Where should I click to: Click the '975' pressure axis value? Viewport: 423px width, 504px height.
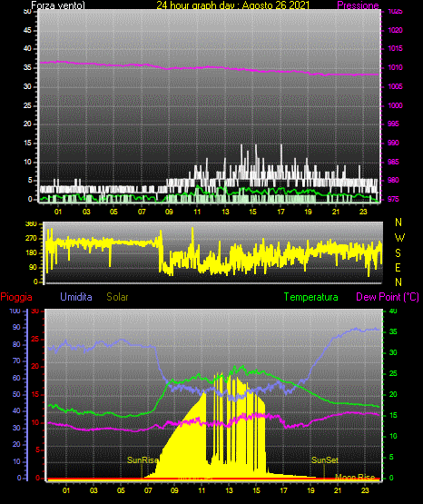[393, 199]
